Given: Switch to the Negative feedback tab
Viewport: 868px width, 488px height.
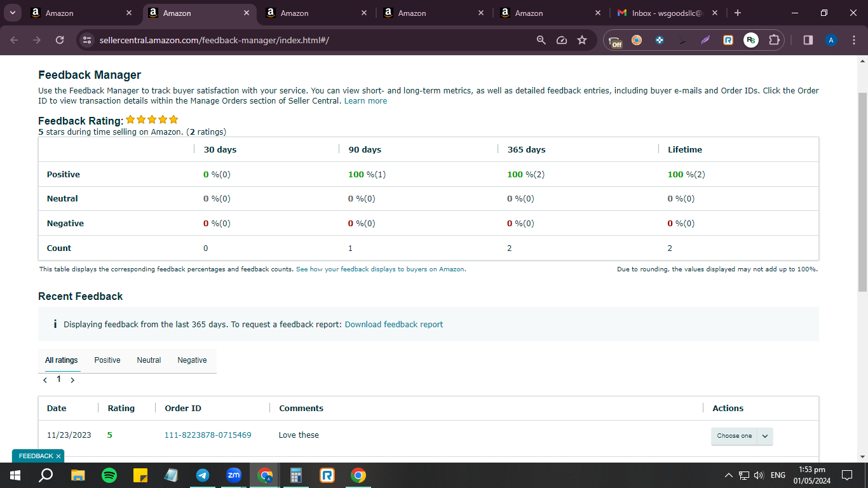Looking at the screenshot, I should (x=192, y=360).
